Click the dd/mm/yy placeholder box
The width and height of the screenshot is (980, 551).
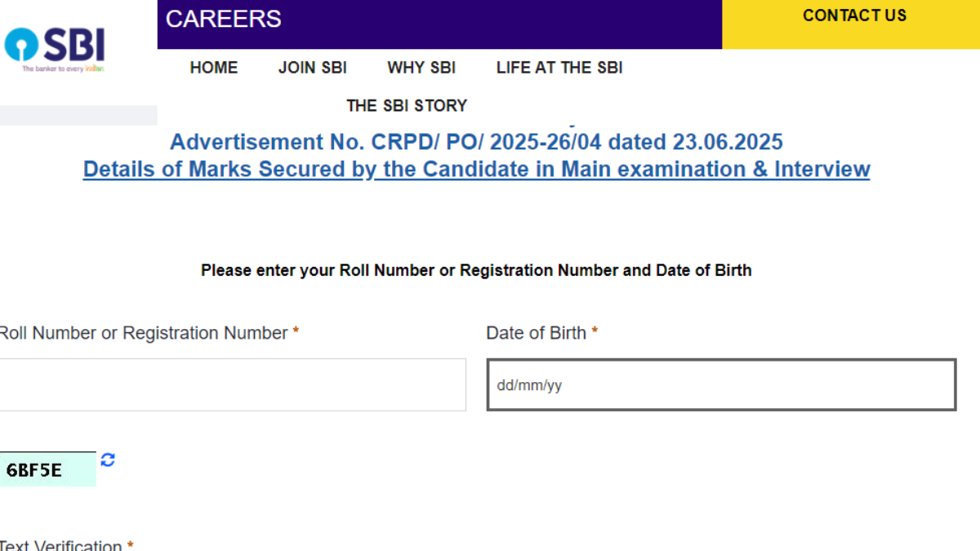click(721, 384)
